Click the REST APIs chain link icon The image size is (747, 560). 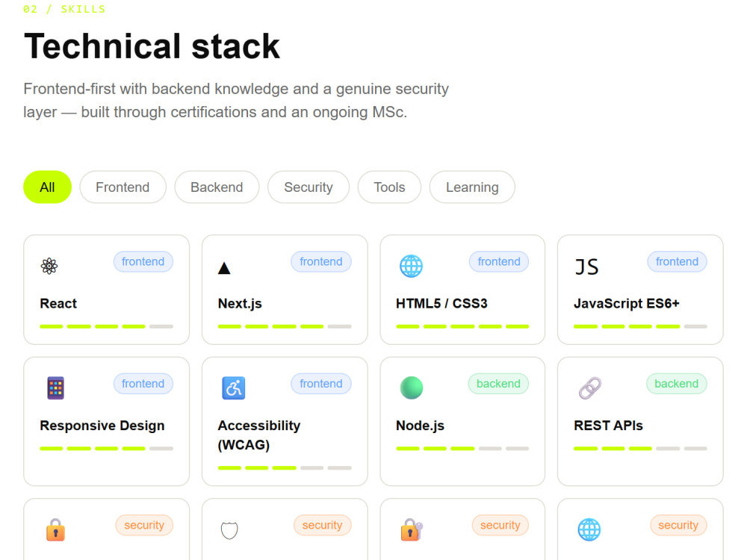590,388
